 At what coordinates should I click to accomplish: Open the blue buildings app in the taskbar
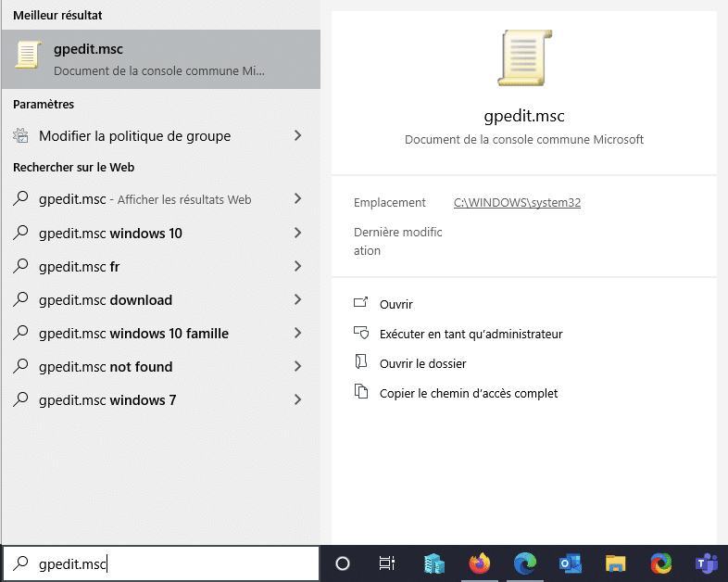[x=433, y=563]
